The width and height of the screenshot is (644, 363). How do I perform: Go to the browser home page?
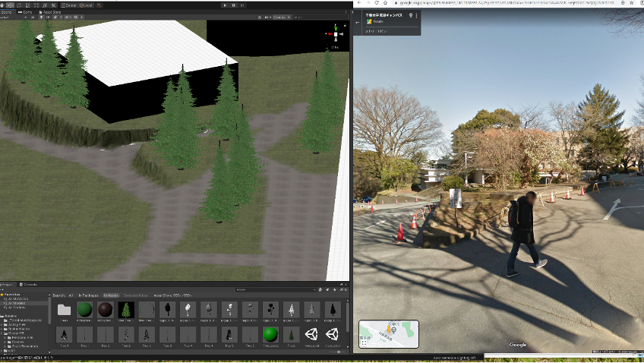click(385, 2)
